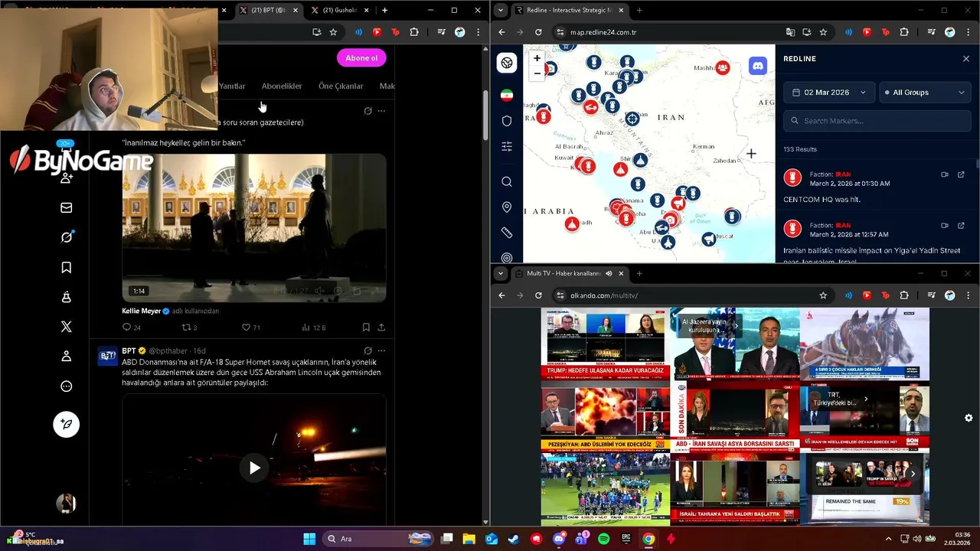Switch to the Öne Çıkanlar tab
980x551 pixels.
click(341, 86)
